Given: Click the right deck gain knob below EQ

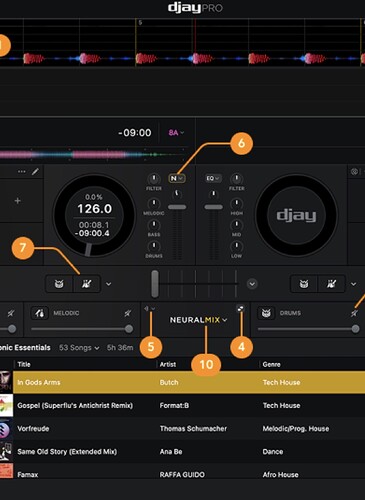Looking at the screenshot, I should point(213,194).
